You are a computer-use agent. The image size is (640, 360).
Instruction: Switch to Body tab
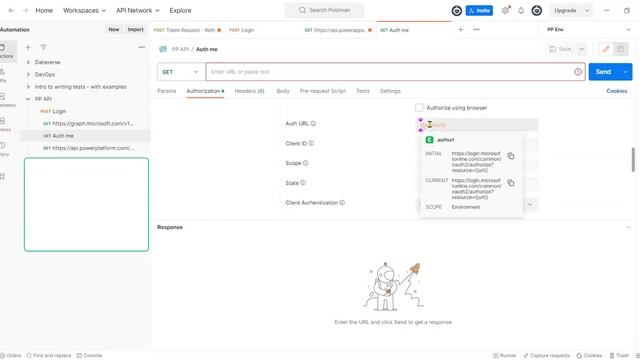(283, 91)
